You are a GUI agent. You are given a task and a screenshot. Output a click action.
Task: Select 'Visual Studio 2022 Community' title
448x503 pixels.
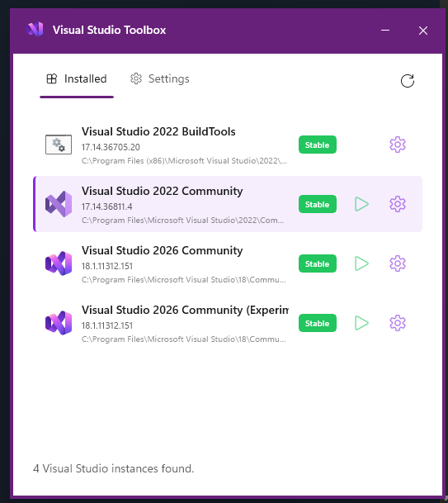pos(163,191)
